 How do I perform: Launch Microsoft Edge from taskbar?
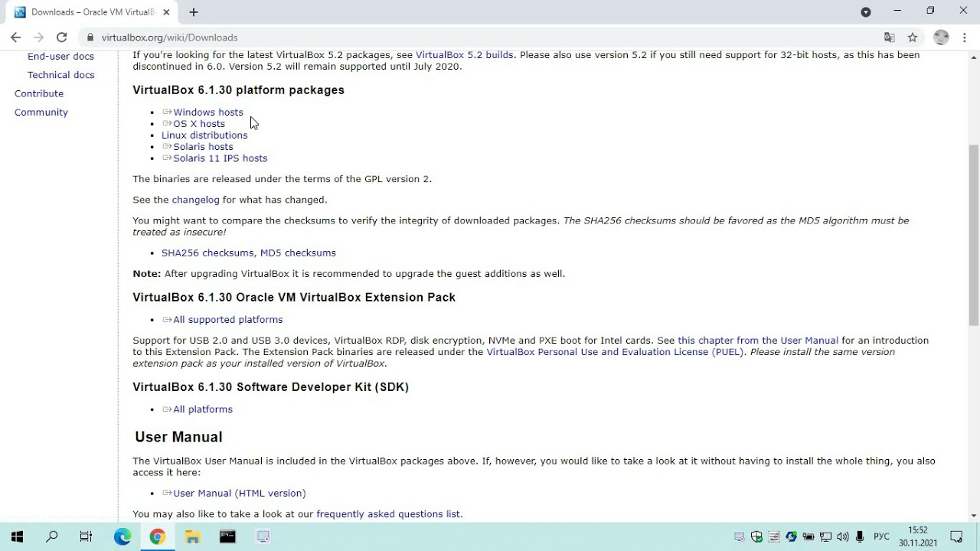click(122, 536)
